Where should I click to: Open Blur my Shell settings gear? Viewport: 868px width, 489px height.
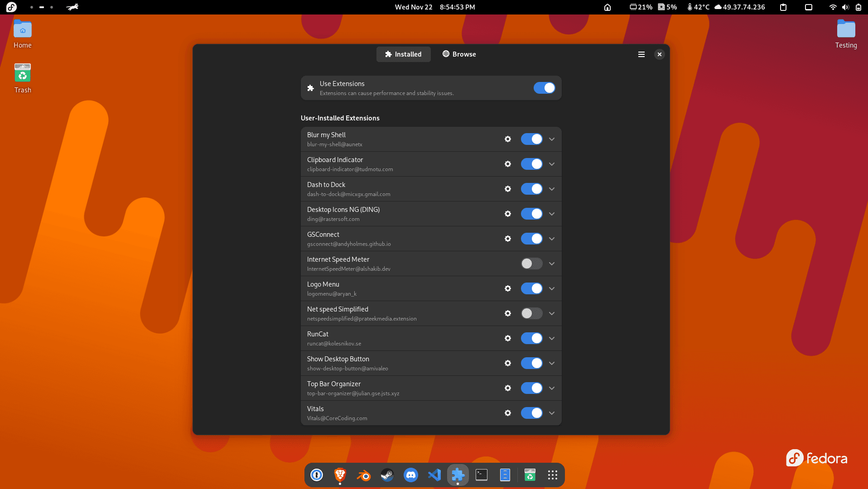[508, 139]
